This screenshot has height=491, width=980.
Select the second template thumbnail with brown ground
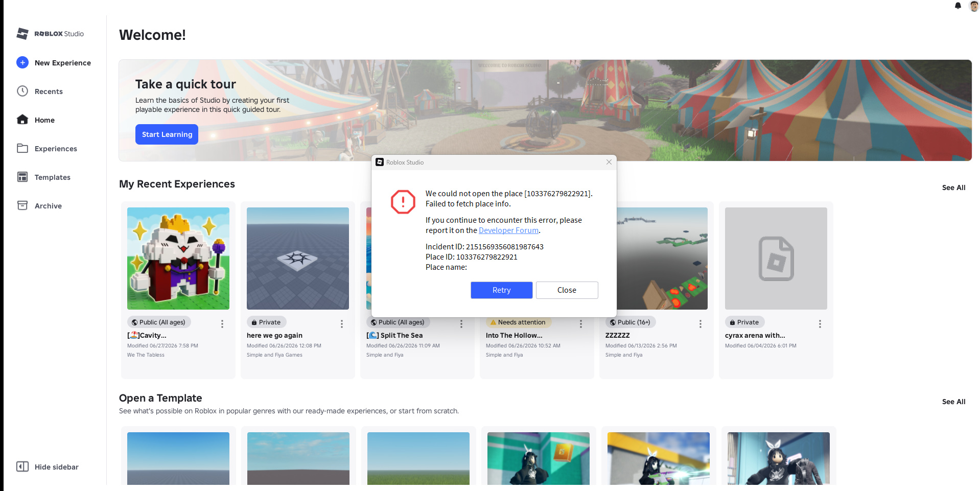click(298, 458)
